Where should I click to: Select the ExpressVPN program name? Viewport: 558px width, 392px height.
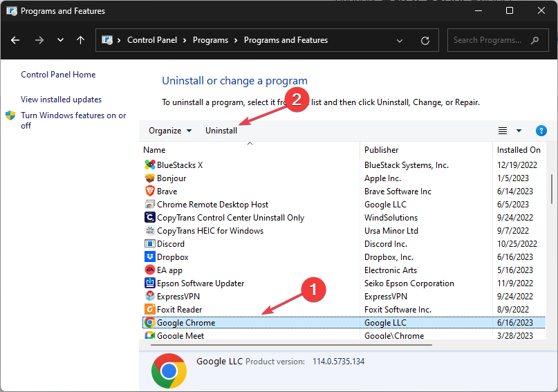click(x=178, y=297)
